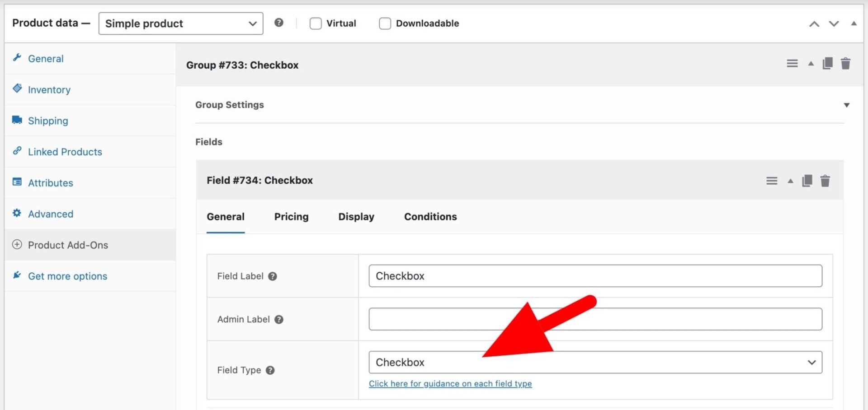Click the Admin Label help icon
The height and width of the screenshot is (410, 868).
[x=279, y=320]
